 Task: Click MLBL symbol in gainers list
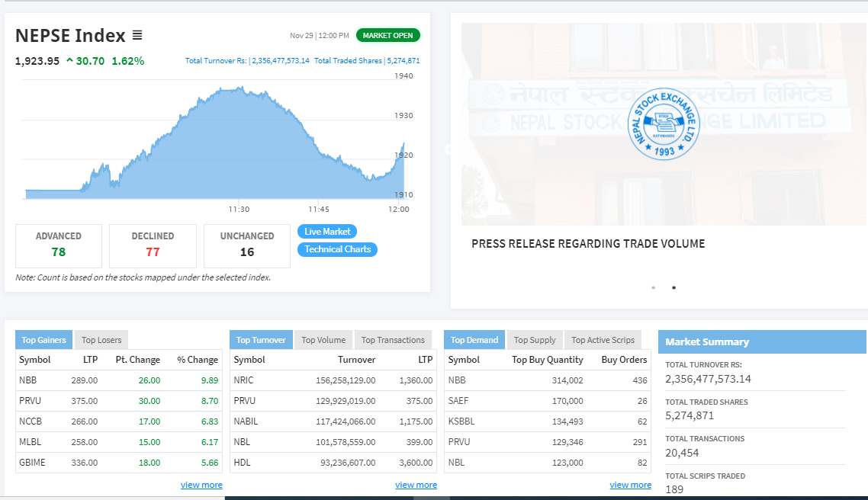click(30, 442)
